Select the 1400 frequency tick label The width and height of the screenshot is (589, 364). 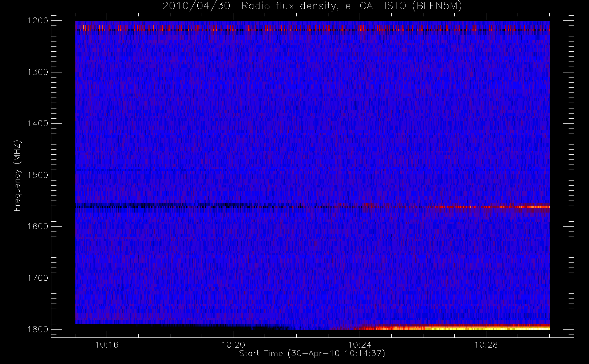tap(38, 124)
